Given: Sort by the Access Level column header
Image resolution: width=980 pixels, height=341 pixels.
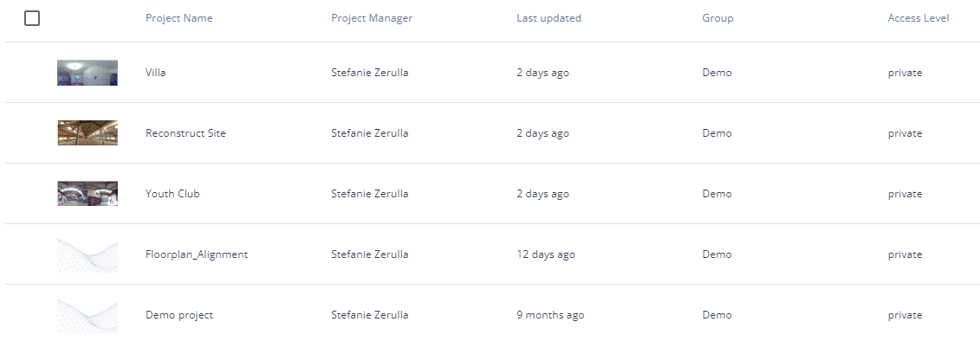Looking at the screenshot, I should pos(918,18).
